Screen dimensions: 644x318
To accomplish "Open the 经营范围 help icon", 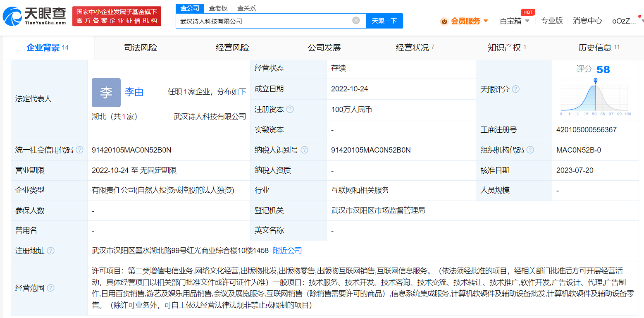I will point(51,288).
